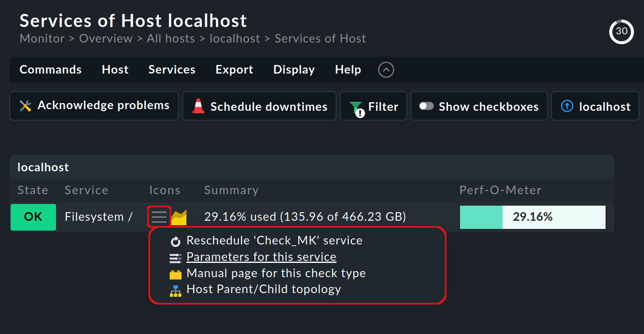Go to Overview in breadcrumb
644x334 pixels.
[106, 38]
